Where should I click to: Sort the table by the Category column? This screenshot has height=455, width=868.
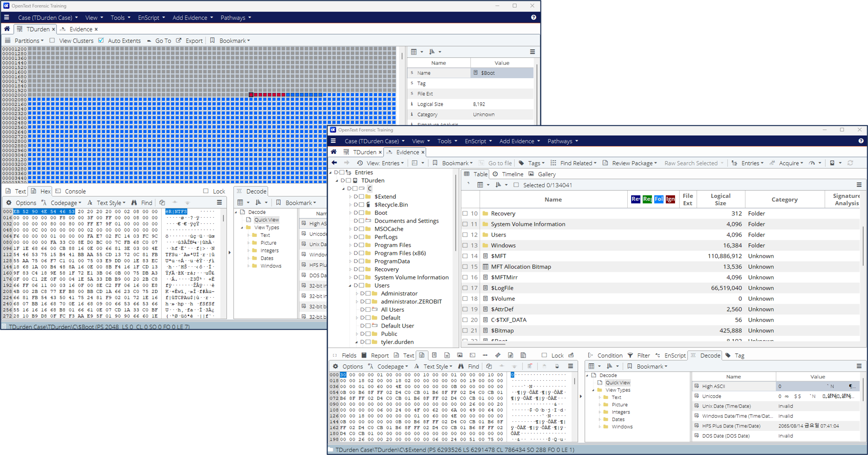[784, 199]
